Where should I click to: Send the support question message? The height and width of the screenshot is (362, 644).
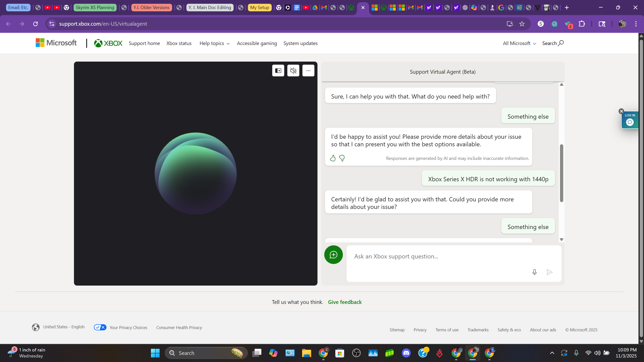(x=549, y=272)
